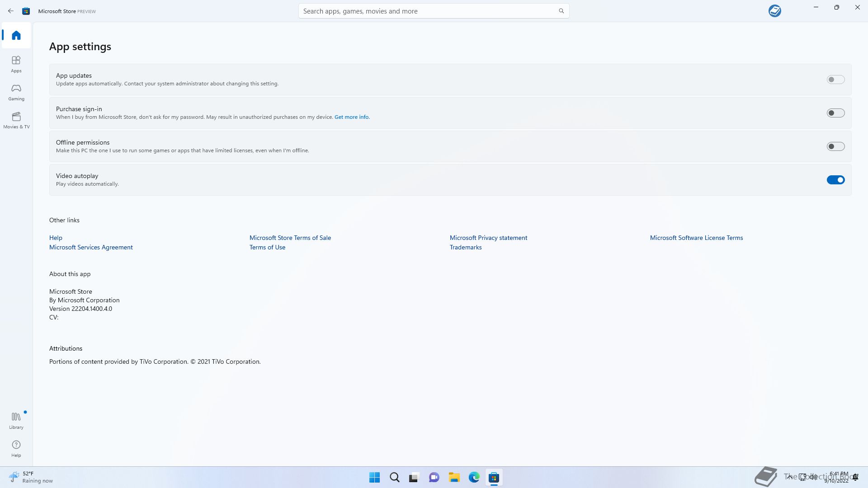
Task: Open the Microsoft Services Agreement link
Action: pos(91,247)
